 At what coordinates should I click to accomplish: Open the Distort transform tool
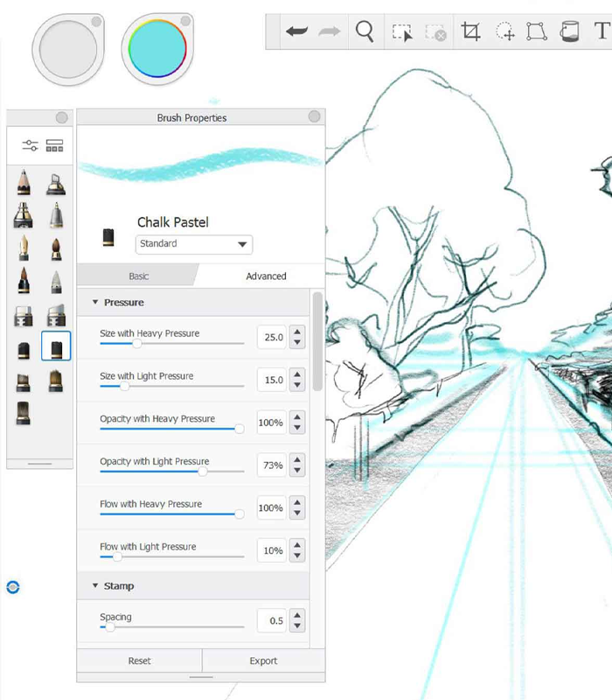pyautogui.click(x=537, y=31)
